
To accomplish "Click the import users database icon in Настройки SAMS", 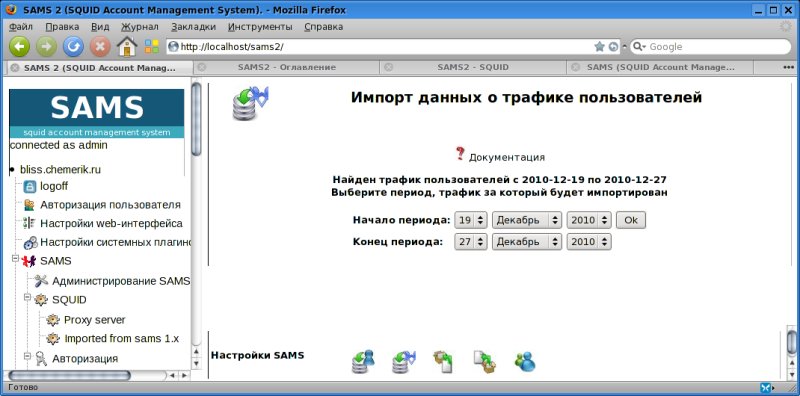I will pyautogui.click(x=363, y=362).
